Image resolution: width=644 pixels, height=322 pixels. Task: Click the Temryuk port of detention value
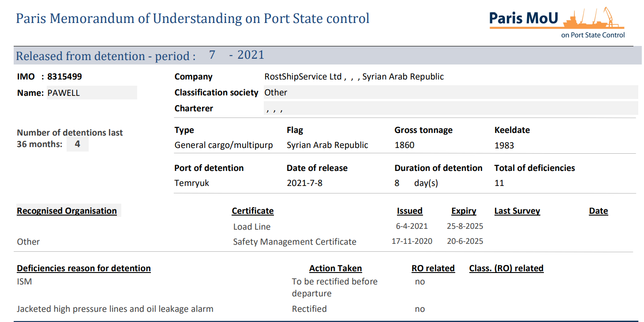pos(191,183)
